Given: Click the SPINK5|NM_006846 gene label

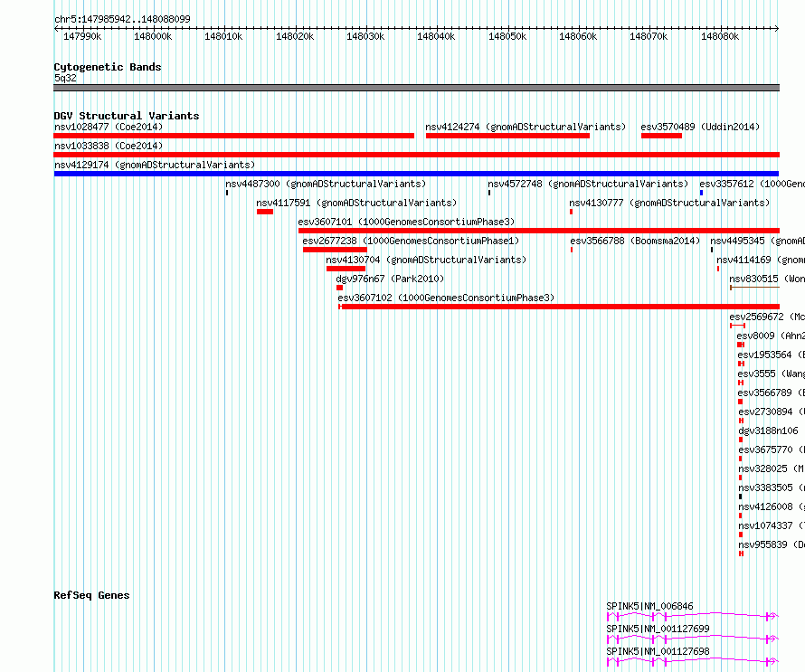Looking at the screenshot, I should 649,606.
